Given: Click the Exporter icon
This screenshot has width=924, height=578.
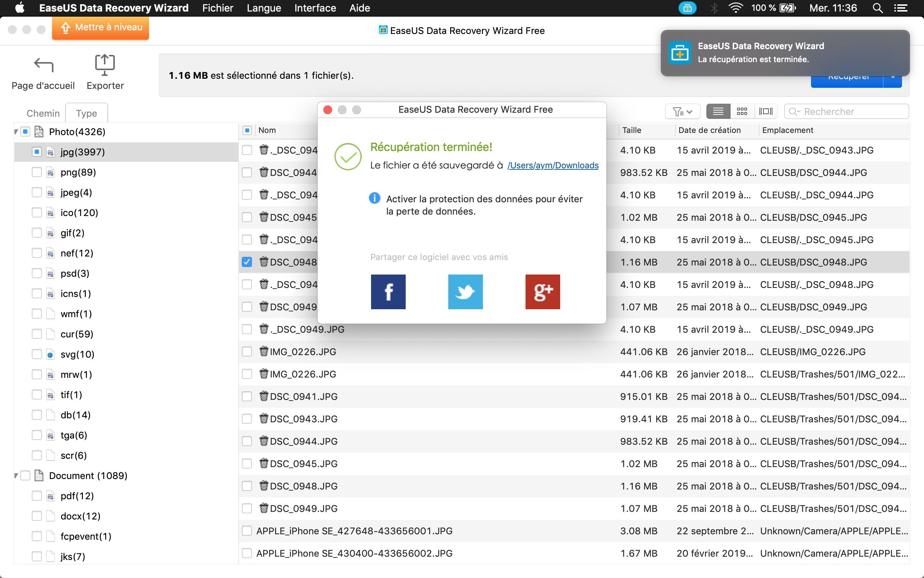Looking at the screenshot, I should 105,65.
